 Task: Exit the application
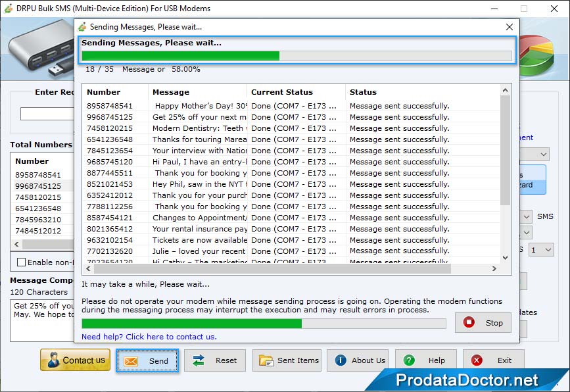[494, 360]
